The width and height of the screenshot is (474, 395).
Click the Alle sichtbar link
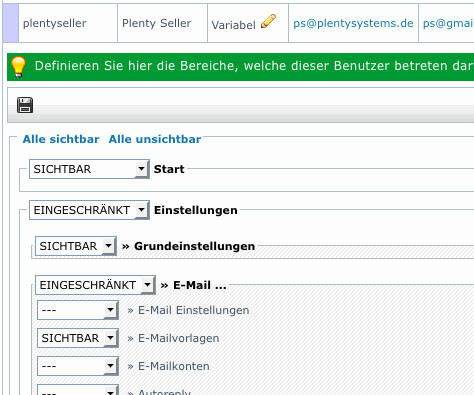[61, 139]
